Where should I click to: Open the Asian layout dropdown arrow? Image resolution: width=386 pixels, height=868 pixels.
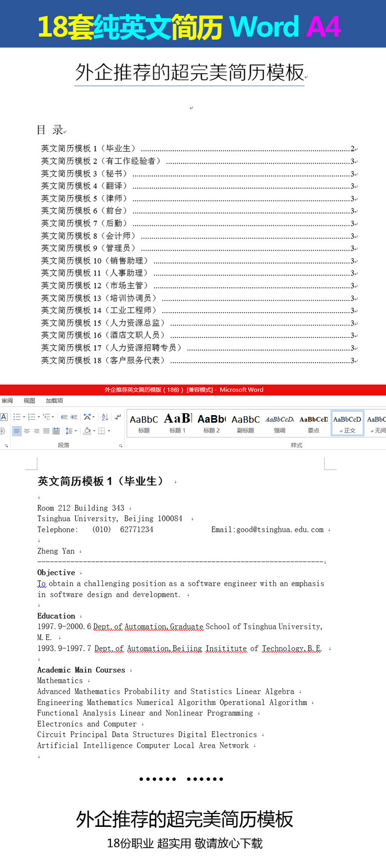click(94, 417)
